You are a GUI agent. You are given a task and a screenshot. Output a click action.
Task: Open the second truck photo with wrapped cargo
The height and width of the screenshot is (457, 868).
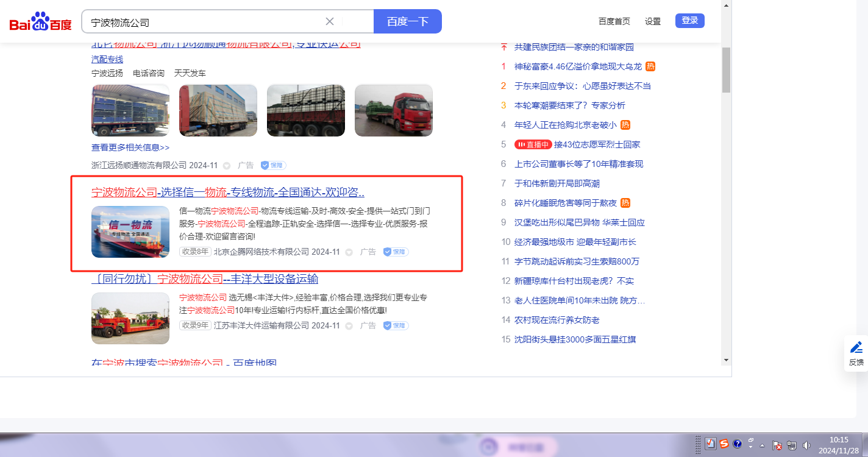pos(218,110)
